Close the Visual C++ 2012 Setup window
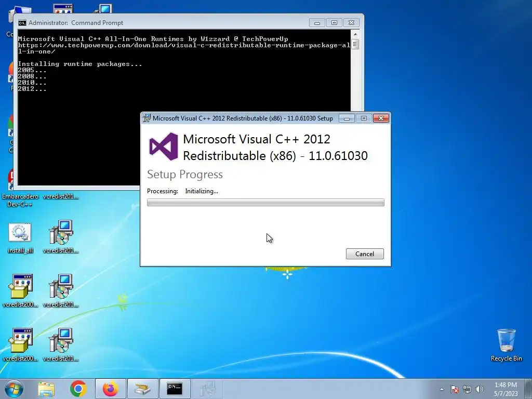Viewport: 532px width, 399px height. tap(381, 118)
